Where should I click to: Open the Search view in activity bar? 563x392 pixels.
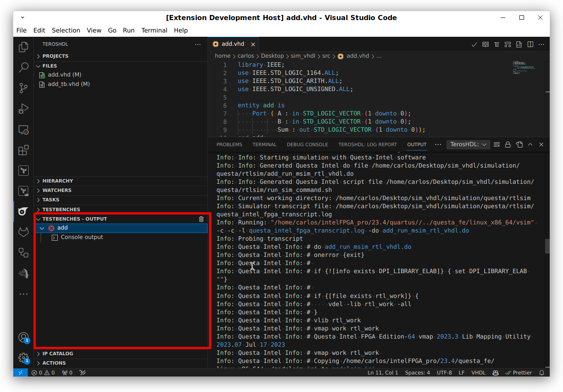[24, 68]
